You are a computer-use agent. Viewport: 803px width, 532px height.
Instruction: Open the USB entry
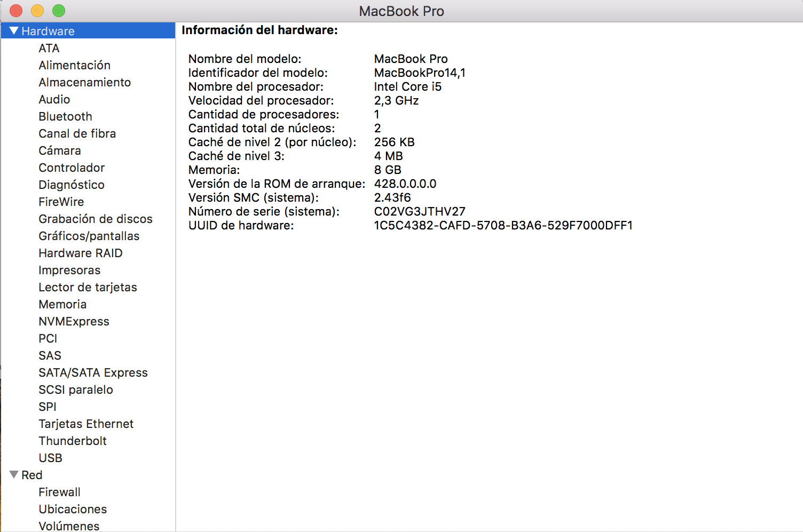point(51,458)
